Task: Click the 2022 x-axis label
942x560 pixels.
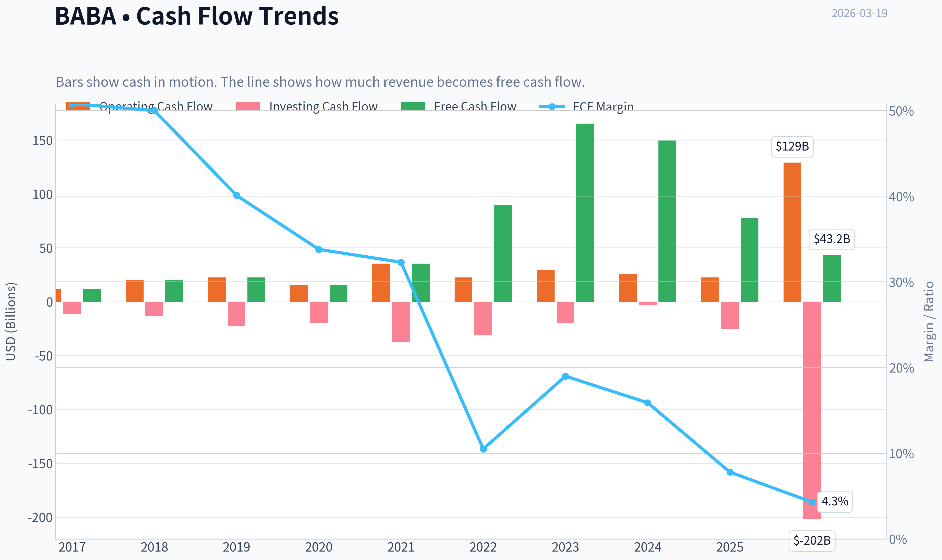Action: 483,547
